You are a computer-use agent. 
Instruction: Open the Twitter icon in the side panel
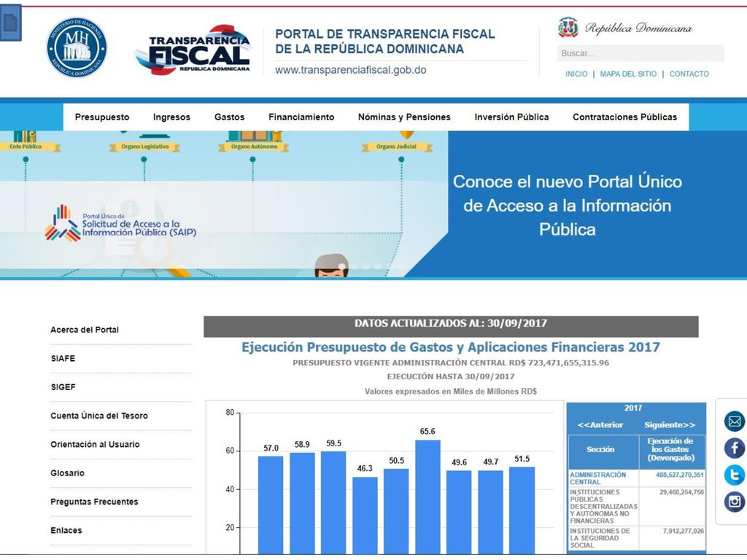pyautogui.click(x=734, y=475)
